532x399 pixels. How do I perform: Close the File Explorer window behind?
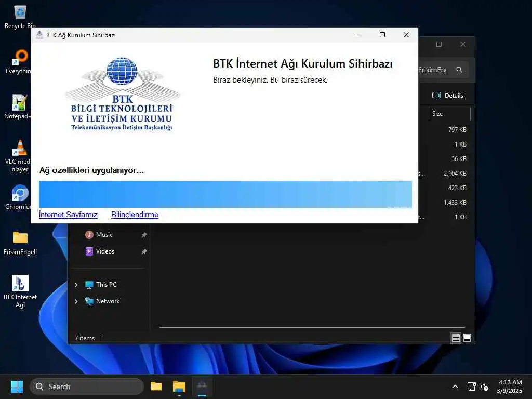[x=463, y=44]
